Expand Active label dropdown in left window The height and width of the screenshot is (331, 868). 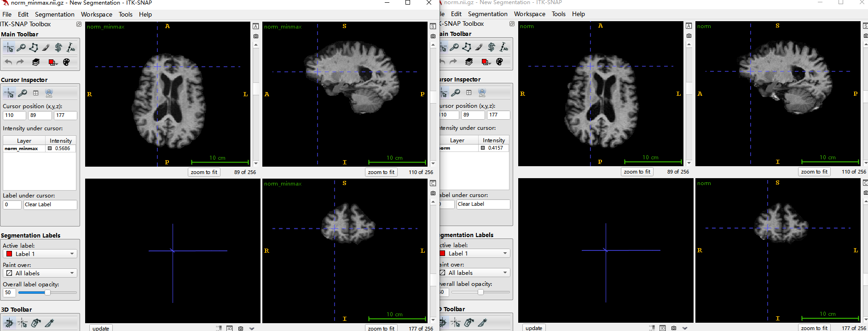tap(40, 254)
